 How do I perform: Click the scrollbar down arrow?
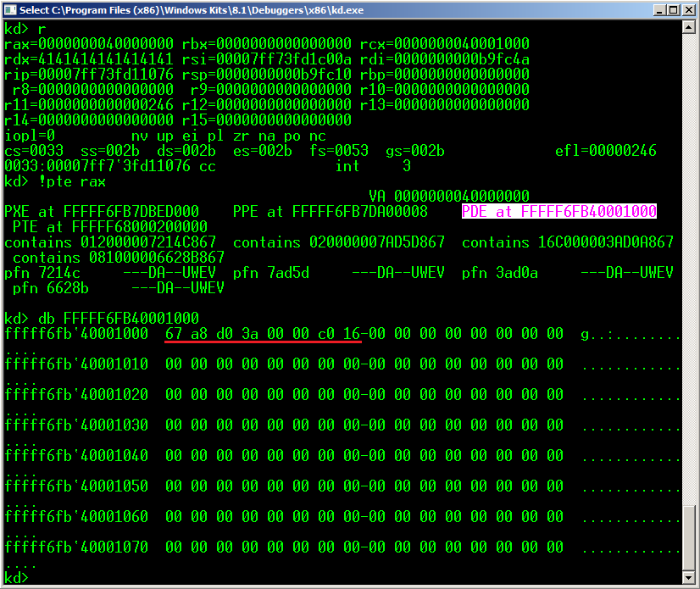689,578
